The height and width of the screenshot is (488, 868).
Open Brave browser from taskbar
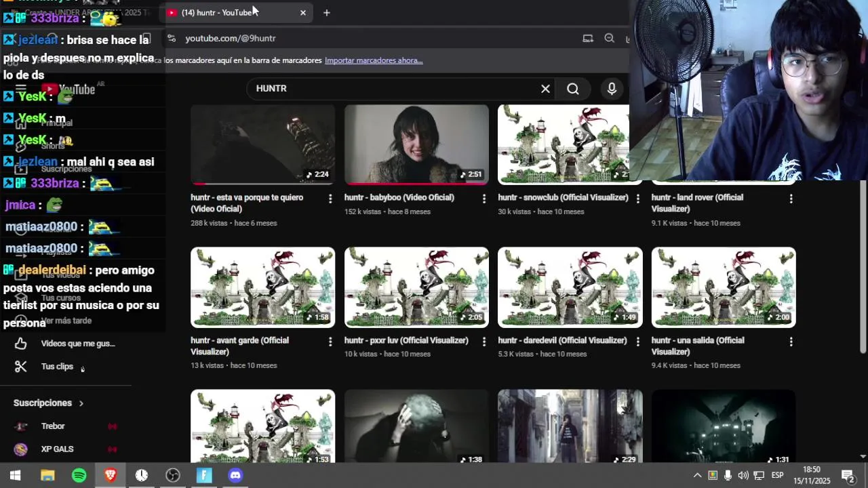pos(111,476)
